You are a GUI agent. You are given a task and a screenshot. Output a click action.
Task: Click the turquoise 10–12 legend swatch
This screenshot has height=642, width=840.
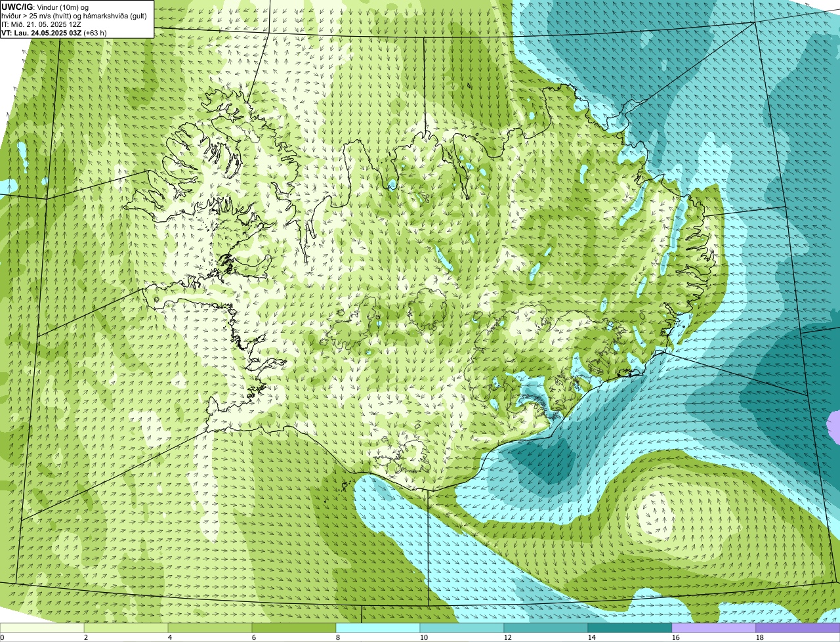(x=462, y=628)
